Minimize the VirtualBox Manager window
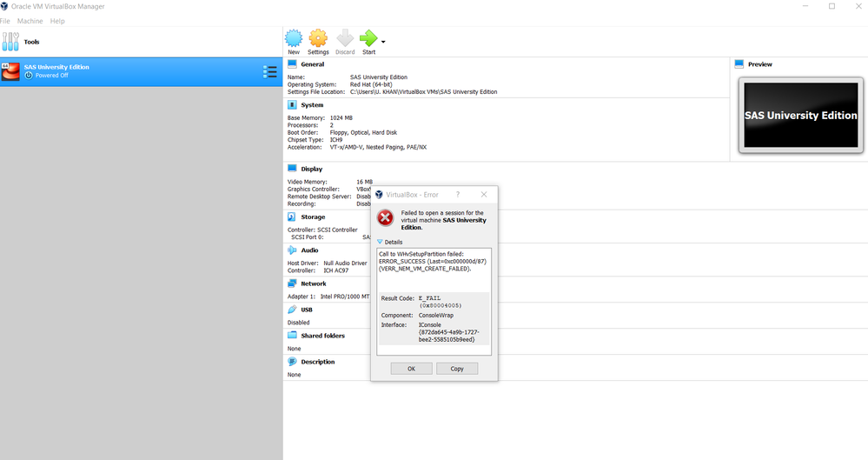This screenshot has height=460, width=868. 805,6
